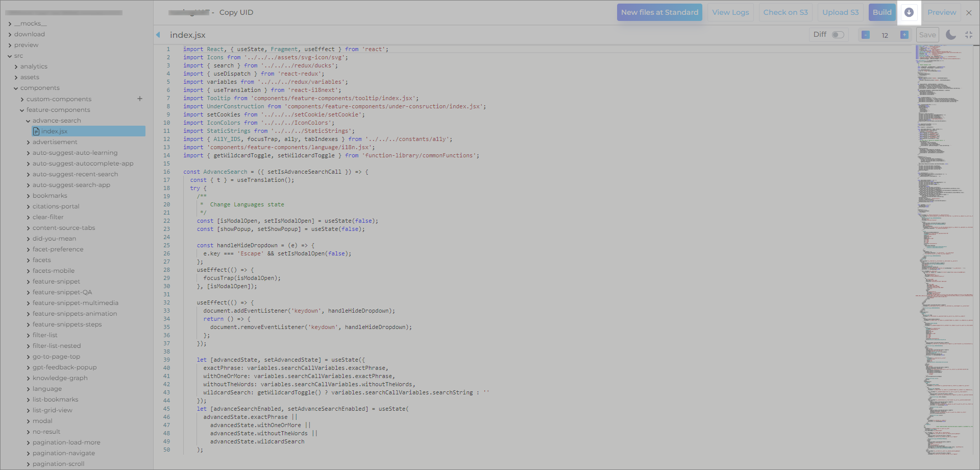The height and width of the screenshot is (470, 980).
Task: Toggle dark mode with the moon icon
Action: point(950,35)
